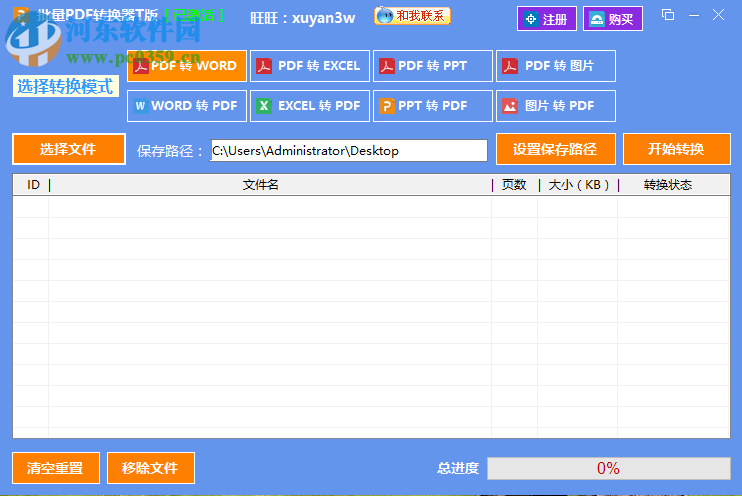The width and height of the screenshot is (742, 496).
Task: Start conversion with 开始转换
Action: pyautogui.click(x=677, y=149)
